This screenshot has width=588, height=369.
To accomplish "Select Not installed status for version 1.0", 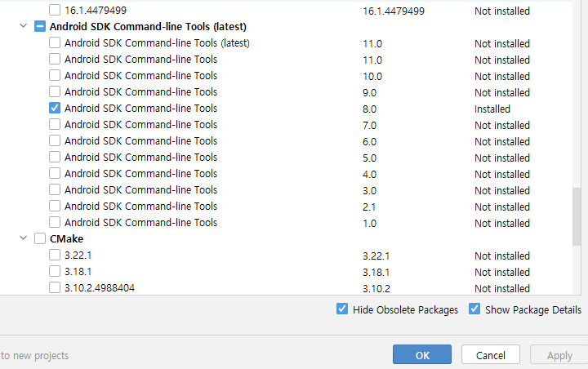I will point(502,224).
